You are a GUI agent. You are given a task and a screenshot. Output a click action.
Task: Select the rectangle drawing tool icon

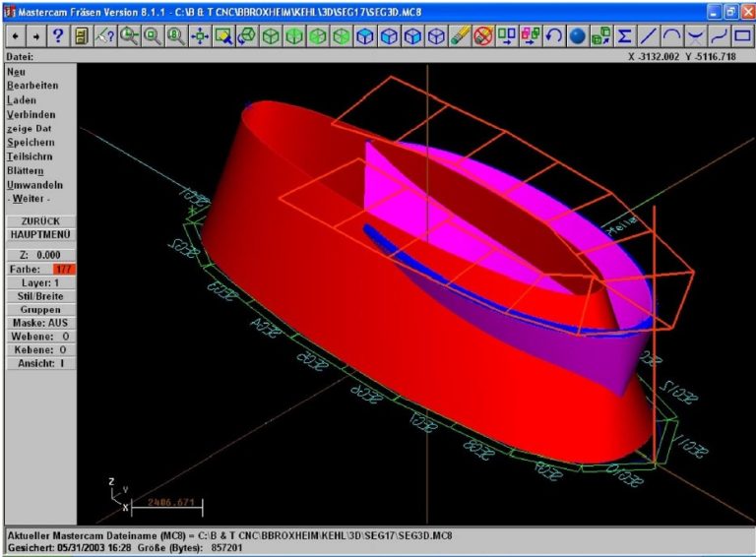[x=742, y=35]
